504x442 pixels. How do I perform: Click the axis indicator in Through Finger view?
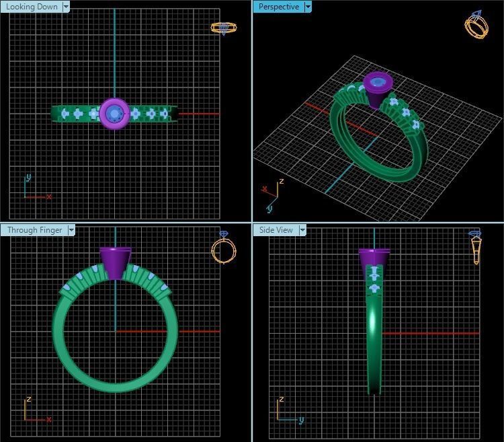(x=37, y=410)
